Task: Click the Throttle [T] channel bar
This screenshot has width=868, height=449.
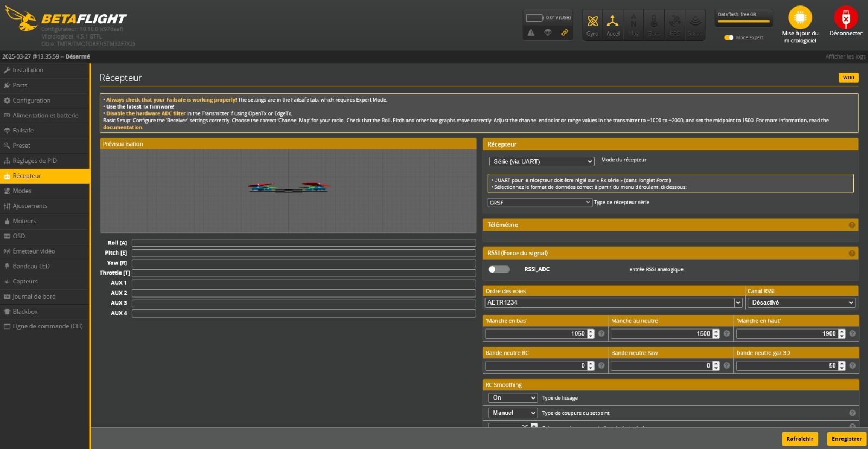Action: pyautogui.click(x=304, y=273)
